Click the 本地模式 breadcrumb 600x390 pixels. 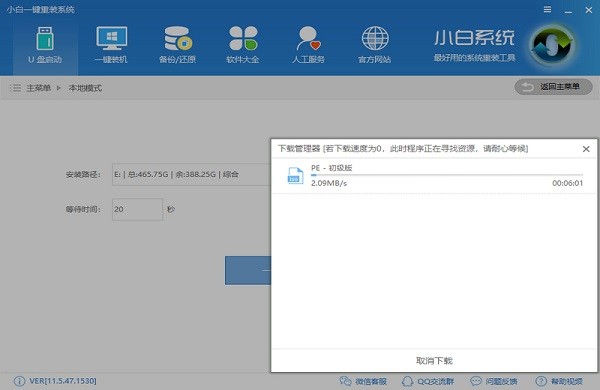coord(85,88)
